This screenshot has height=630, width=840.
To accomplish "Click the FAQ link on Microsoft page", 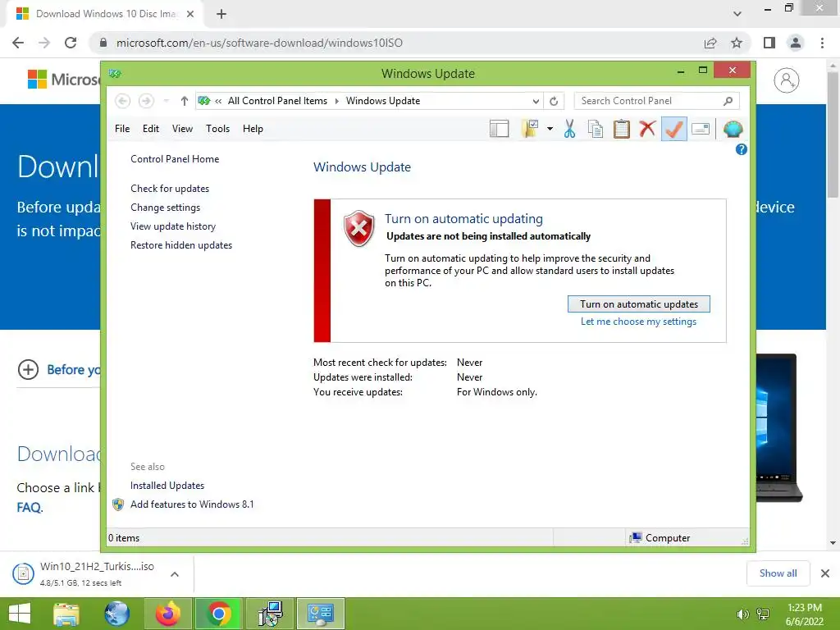I will click(30, 507).
